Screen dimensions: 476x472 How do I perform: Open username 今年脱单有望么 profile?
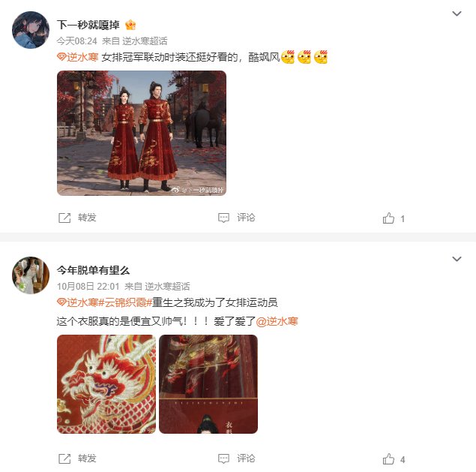[93, 270]
